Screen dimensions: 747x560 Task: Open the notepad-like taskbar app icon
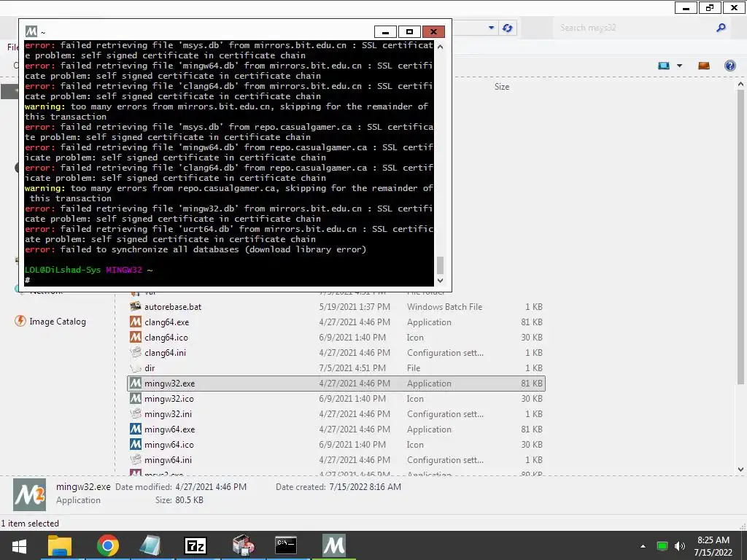coord(150,545)
